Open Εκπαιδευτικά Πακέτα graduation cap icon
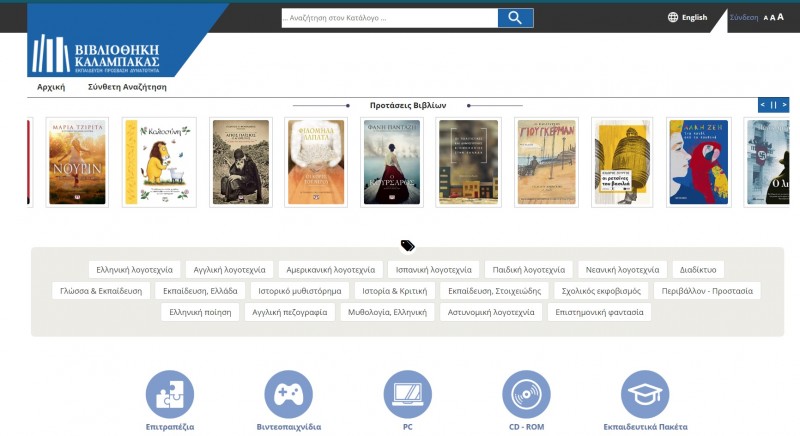The image size is (800, 436). (x=645, y=394)
